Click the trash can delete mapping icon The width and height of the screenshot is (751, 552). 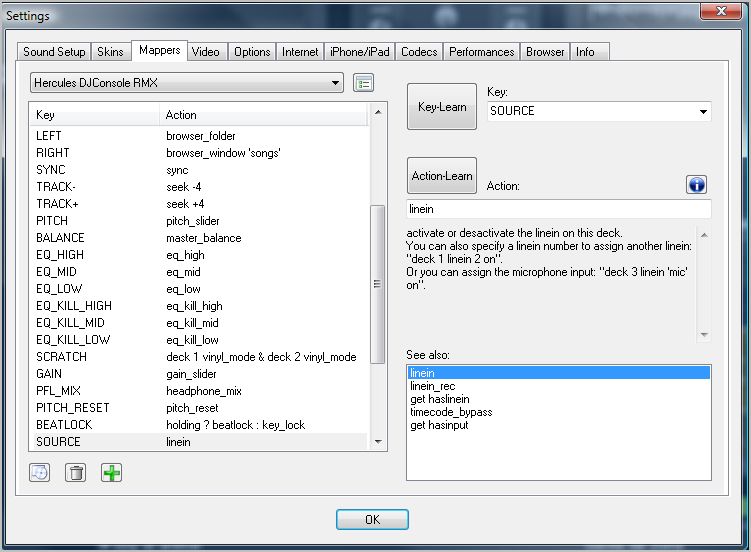pos(75,473)
